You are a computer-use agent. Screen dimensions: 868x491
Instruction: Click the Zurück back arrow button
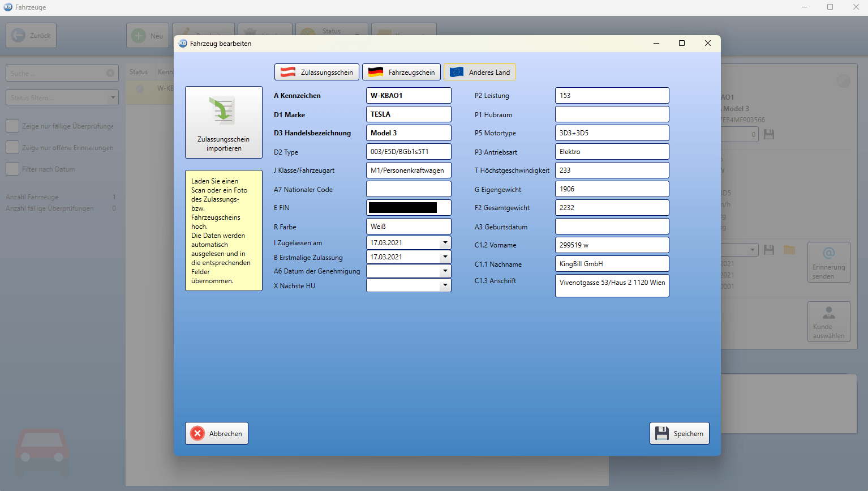coord(31,35)
